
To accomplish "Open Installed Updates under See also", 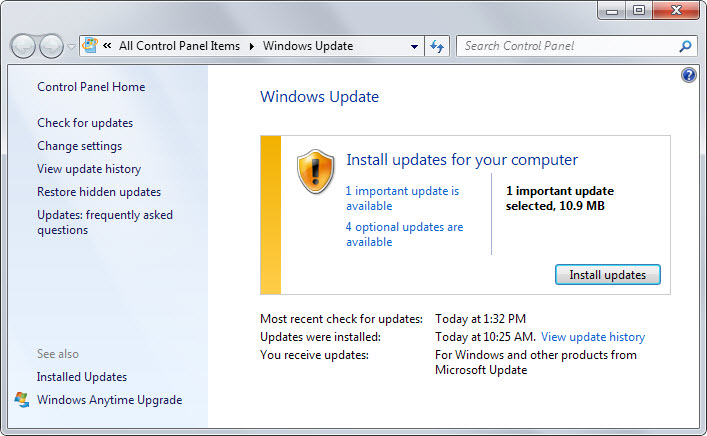I will tap(82, 377).
